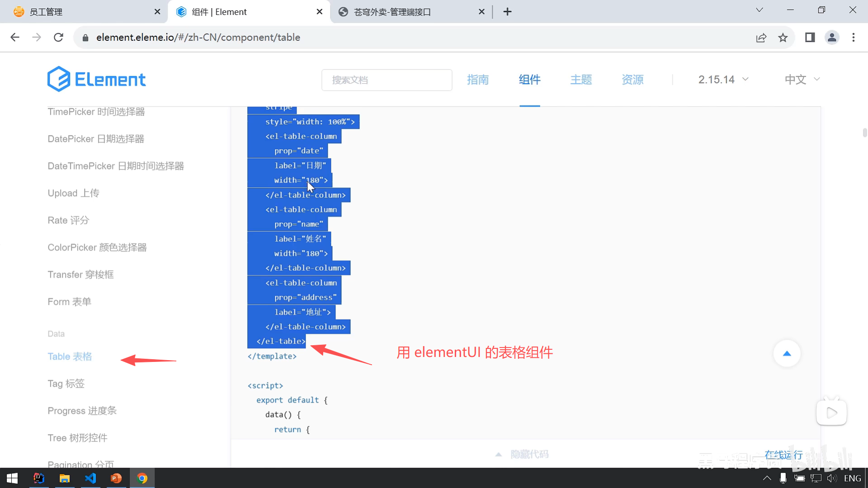Go to the 指南 navigation item
The height and width of the screenshot is (488, 868).
point(478,80)
